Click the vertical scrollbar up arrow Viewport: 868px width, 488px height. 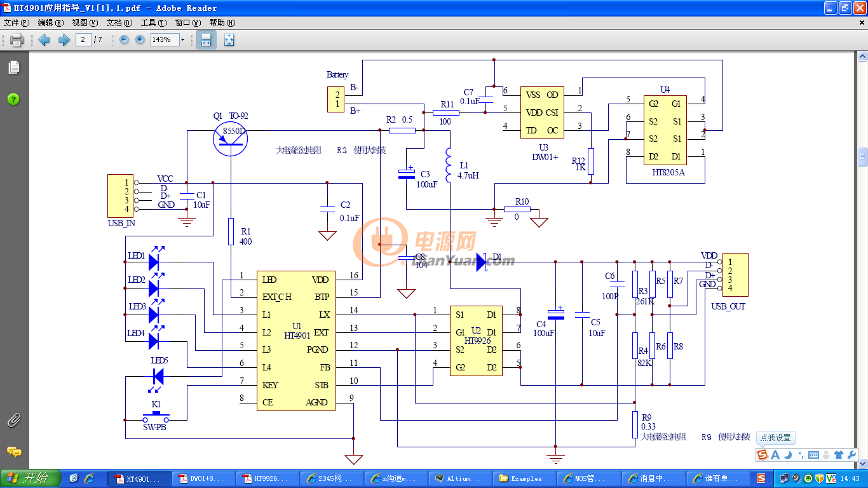pos(862,57)
